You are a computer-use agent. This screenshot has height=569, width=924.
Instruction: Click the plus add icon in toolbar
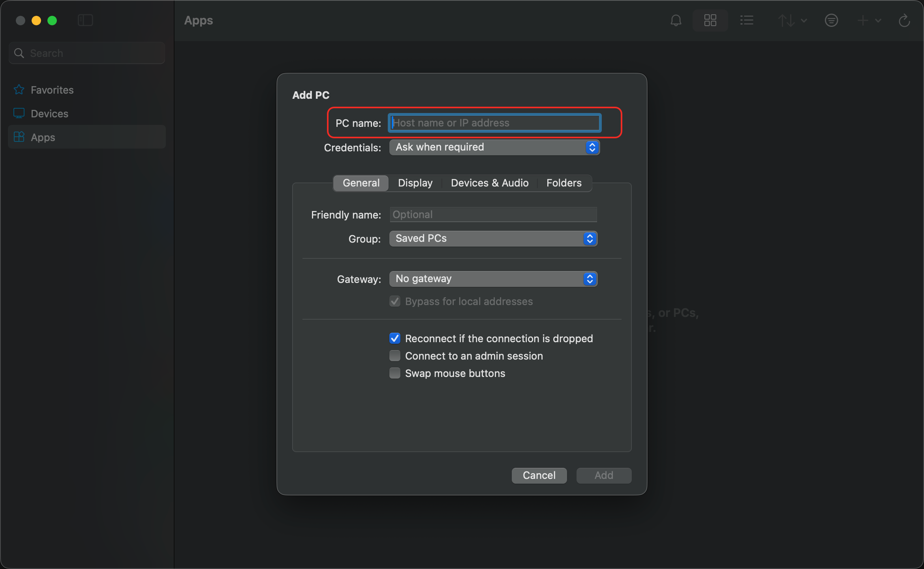click(x=869, y=21)
